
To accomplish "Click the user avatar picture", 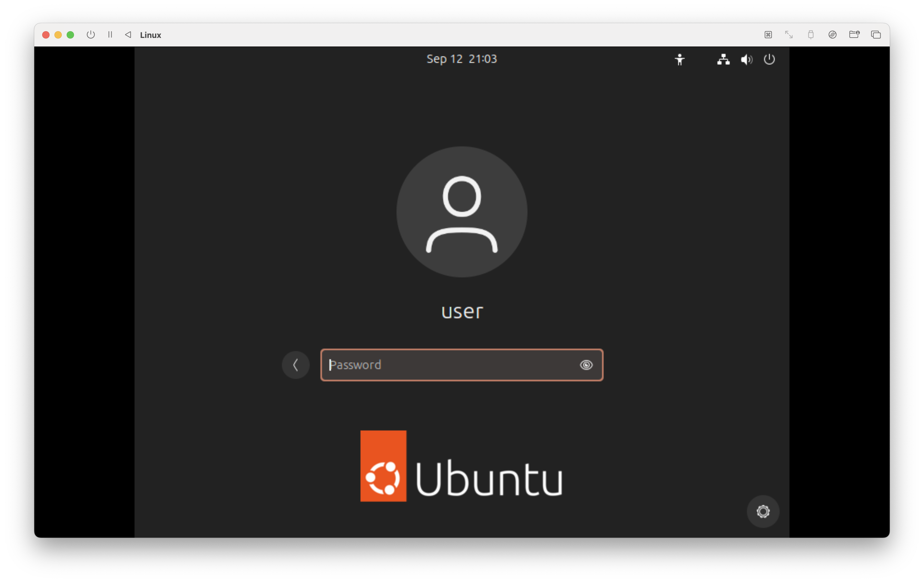I will pyautogui.click(x=462, y=211).
